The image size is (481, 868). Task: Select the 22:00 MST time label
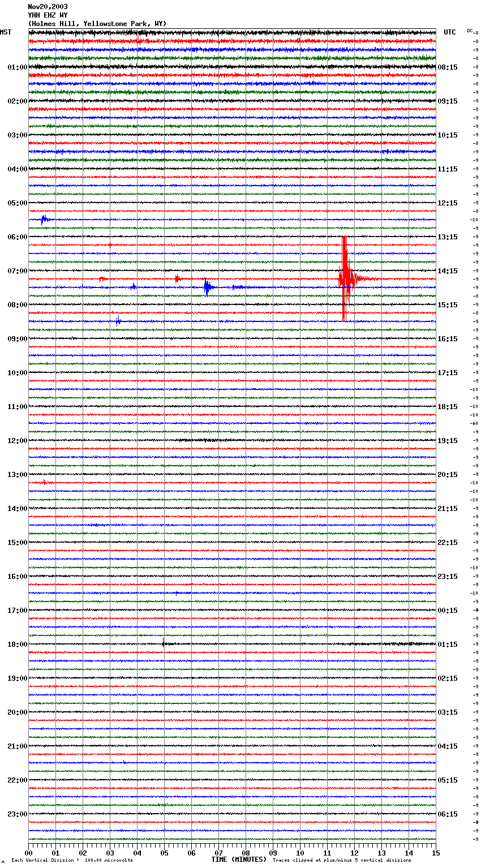18,780
